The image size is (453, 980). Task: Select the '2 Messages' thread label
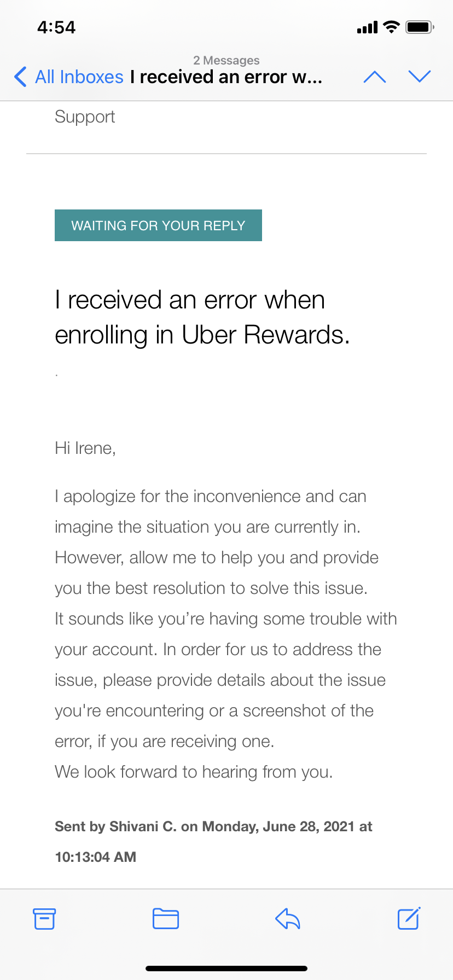tap(226, 60)
